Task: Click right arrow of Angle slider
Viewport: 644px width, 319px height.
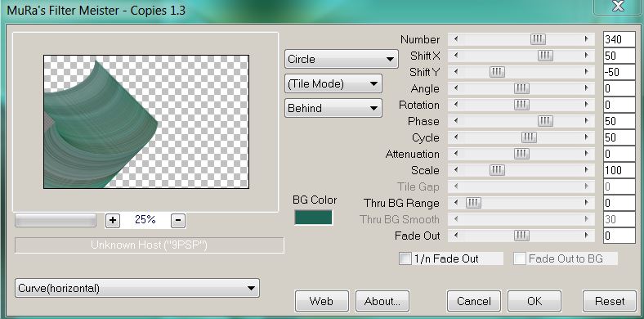Action: tap(586, 89)
